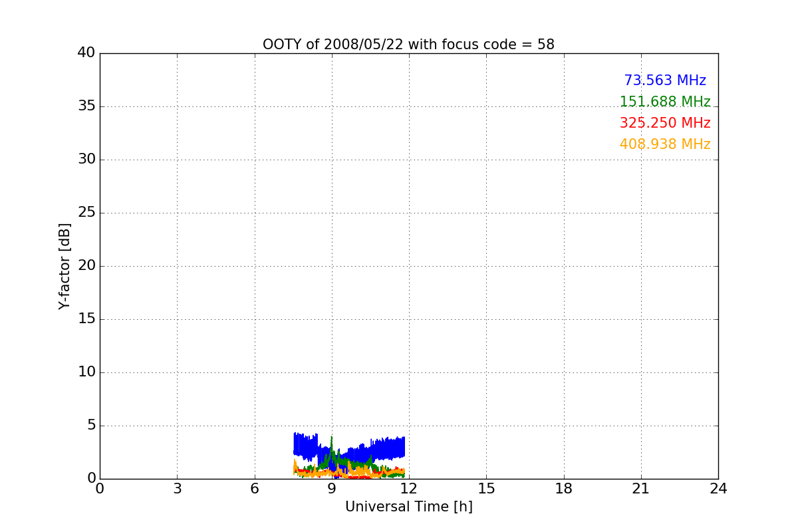
Task: Click the 'Y-factor [dB]' axis label
Action: tap(65, 266)
